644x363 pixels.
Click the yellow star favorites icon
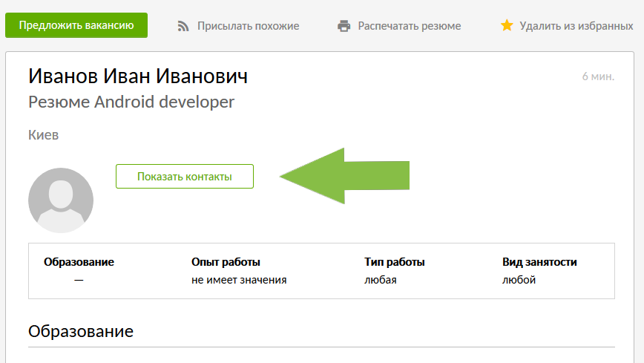[x=507, y=25]
